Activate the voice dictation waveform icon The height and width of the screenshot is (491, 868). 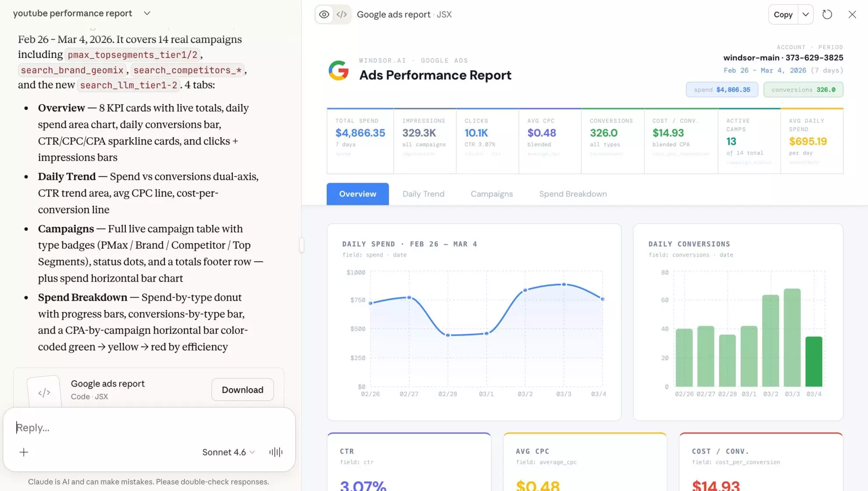[x=275, y=452]
